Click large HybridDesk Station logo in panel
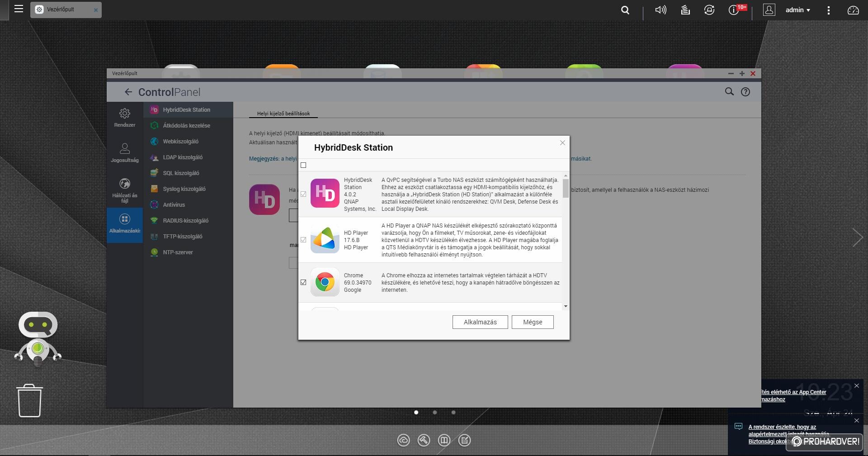The height and width of the screenshot is (456, 868). 264,199
